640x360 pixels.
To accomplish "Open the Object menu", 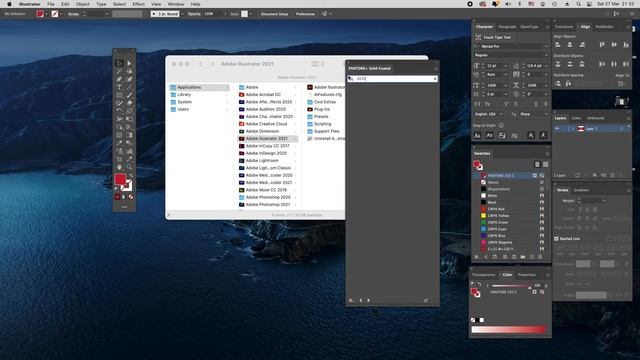I will coord(82,4).
